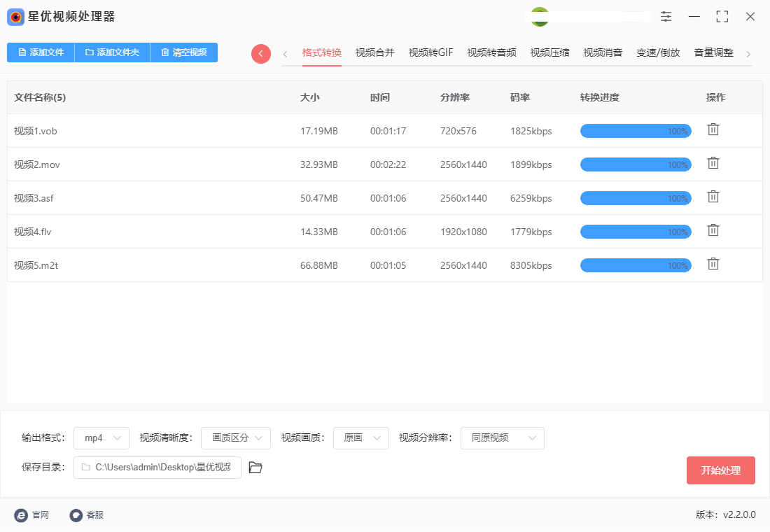Open the 视频分辨率 dropdown

click(x=502, y=438)
